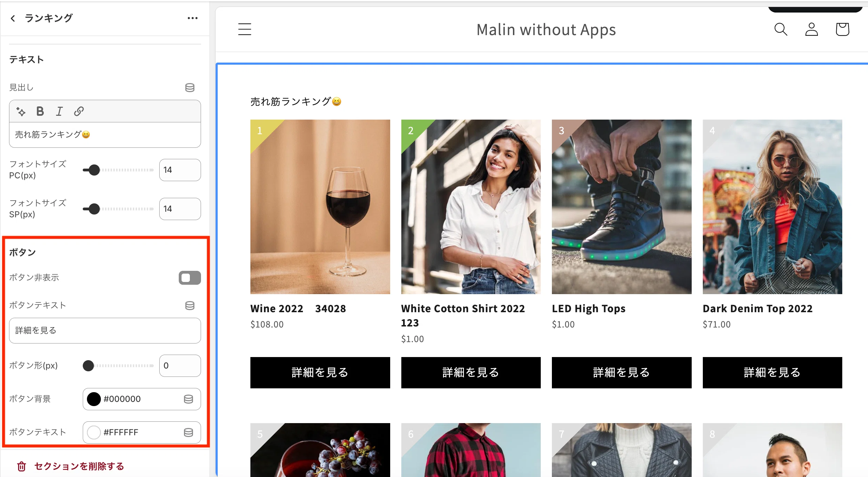This screenshot has height=477, width=868.
Task: Open the White Cotton Shirt product image
Action: click(x=471, y=207)
